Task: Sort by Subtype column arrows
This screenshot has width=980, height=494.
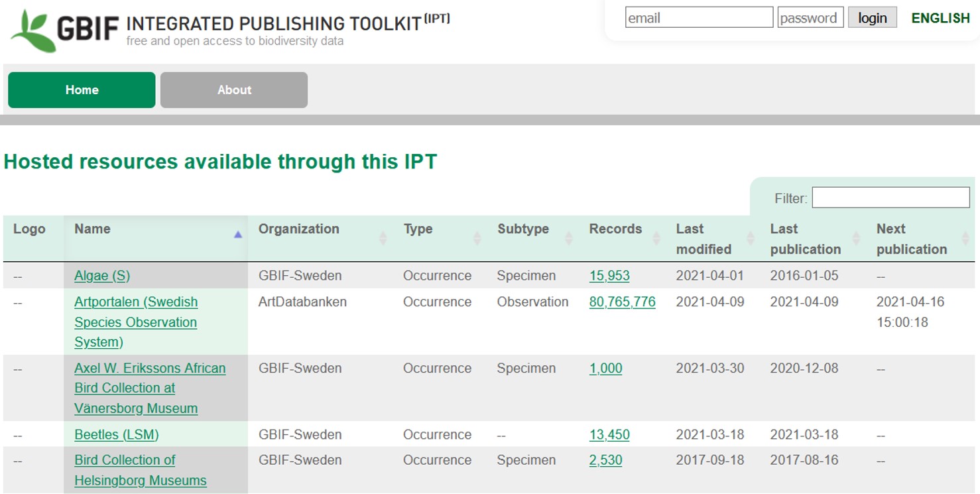Action: point(568,238)
